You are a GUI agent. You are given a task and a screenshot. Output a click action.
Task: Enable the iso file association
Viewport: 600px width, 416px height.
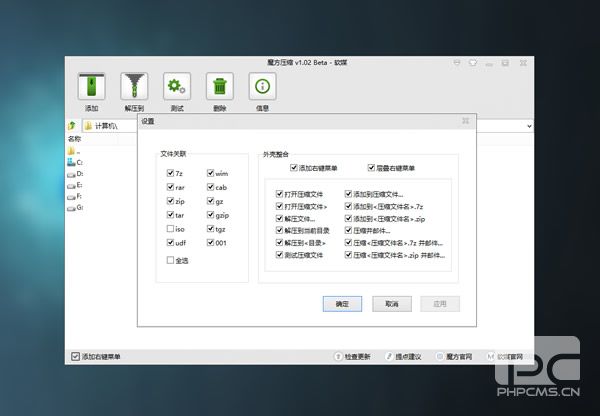[x=171, y=228]
